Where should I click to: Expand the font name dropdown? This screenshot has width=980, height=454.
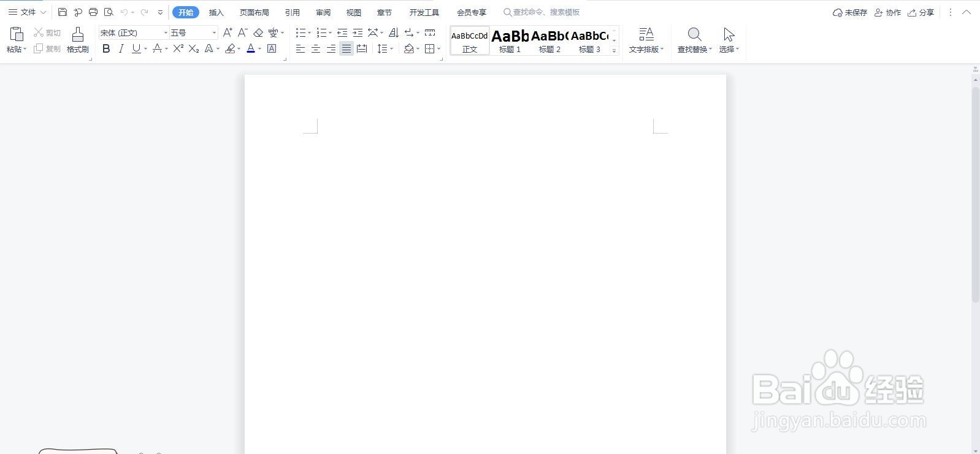point(166,33)
